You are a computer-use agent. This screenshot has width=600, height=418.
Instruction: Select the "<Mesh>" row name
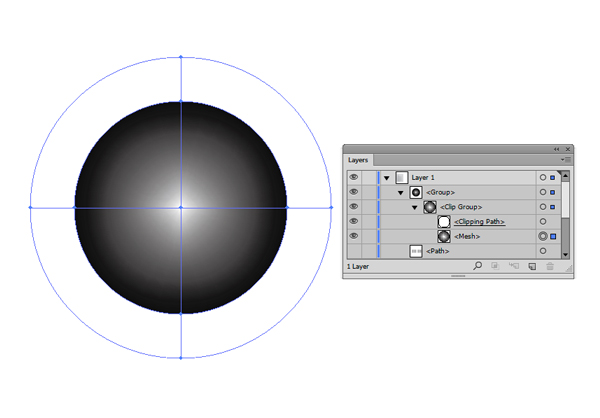467,237
